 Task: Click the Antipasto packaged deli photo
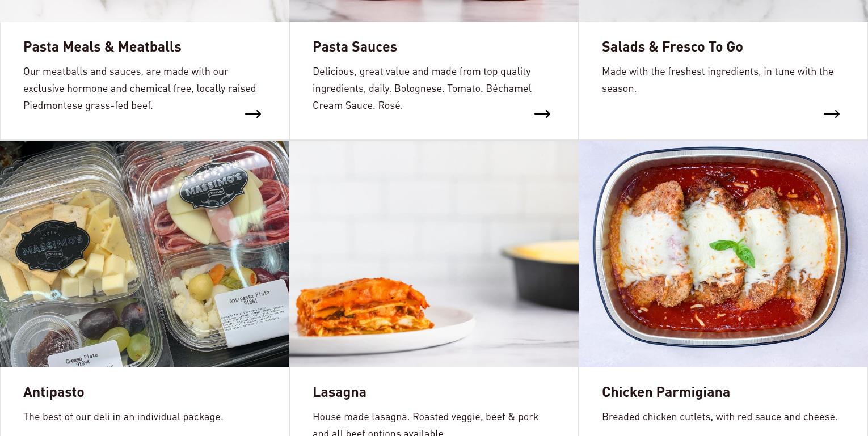coord(145,254)
